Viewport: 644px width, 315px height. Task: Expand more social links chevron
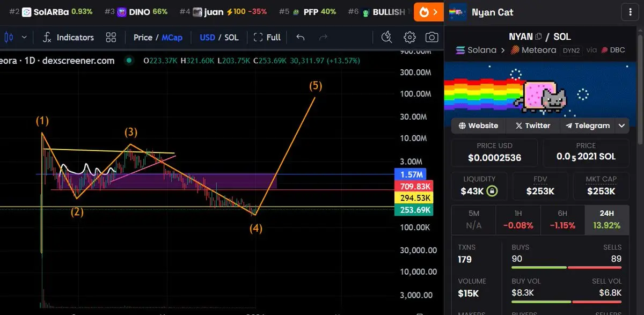click(621, 126)
